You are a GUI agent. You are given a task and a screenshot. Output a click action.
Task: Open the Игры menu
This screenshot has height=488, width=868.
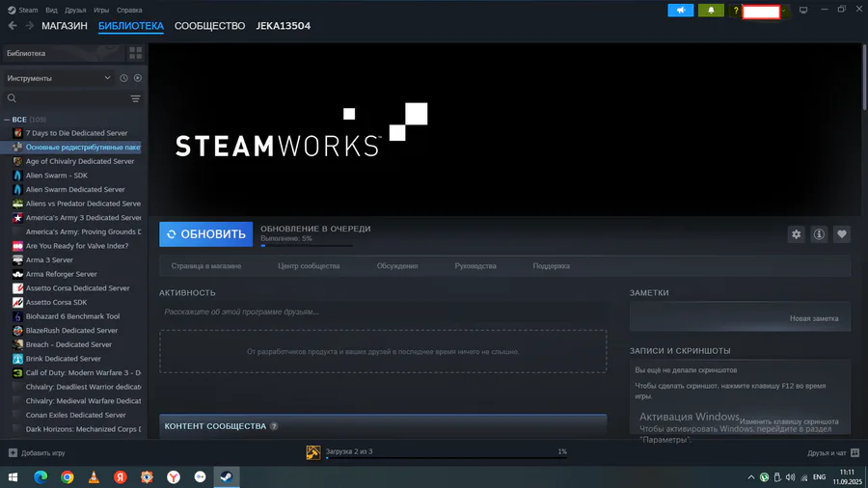pos(101,10)
